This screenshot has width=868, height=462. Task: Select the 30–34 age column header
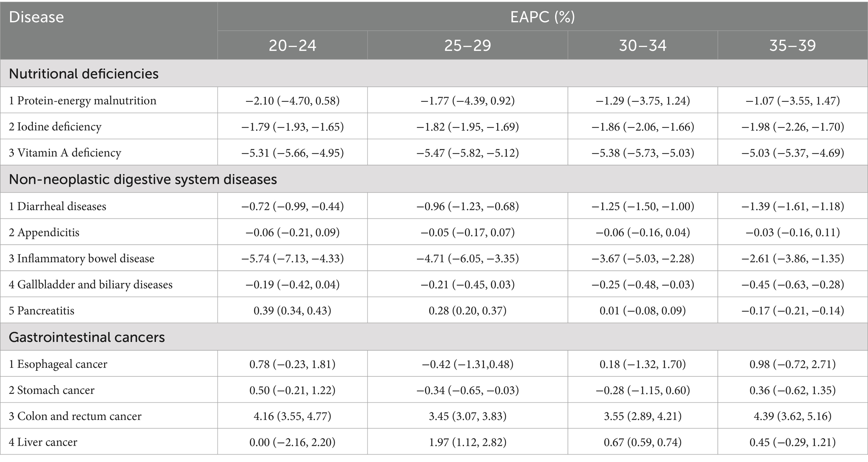tap(642, 45)
